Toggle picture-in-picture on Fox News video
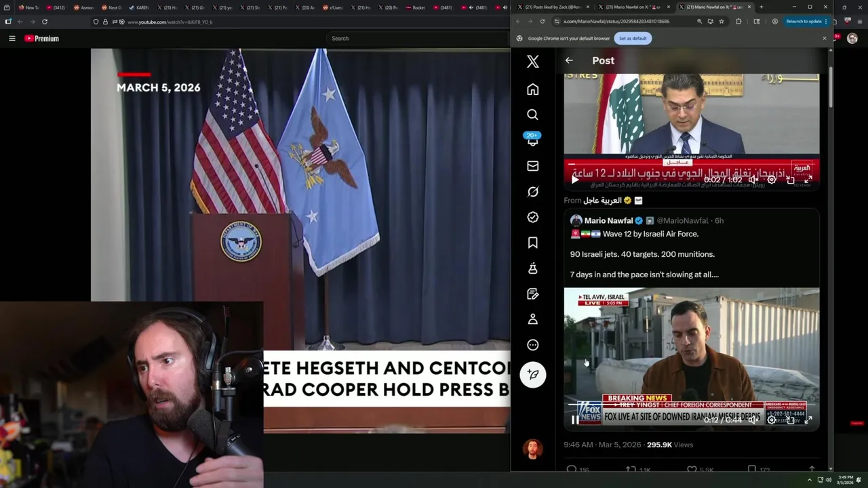The image size is (868, 488). 790,420
